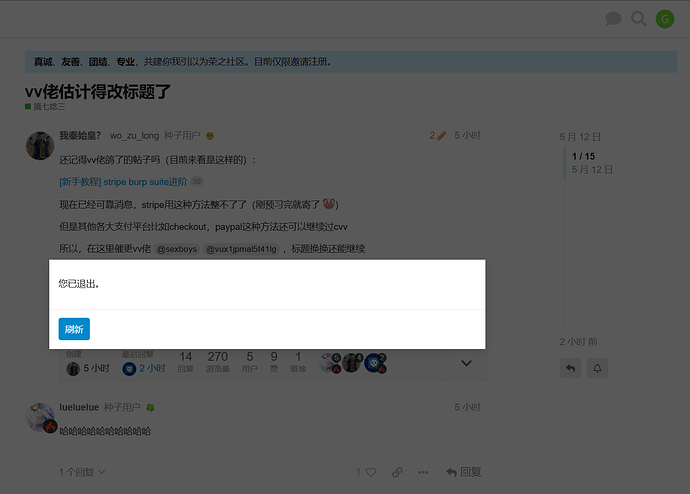Open the search magnifier icon

click(639, 19)
